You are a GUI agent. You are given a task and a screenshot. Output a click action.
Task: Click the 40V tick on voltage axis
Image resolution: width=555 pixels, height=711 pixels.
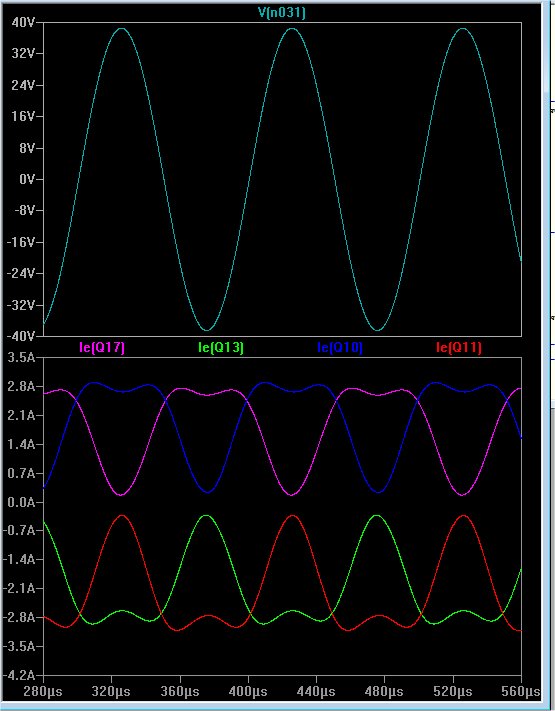(x=24, y=22)
